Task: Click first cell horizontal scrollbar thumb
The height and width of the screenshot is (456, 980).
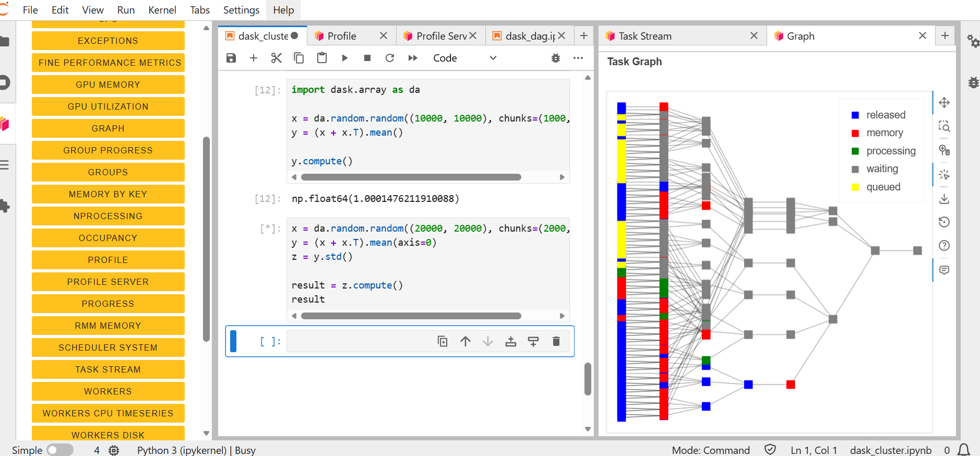Action: click(x=411, y=177)
